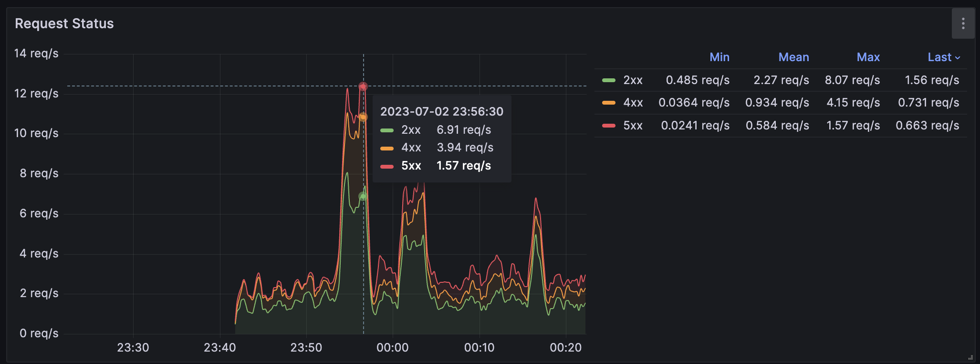Click the 4xx mean value 0.934 req/s
Viewport: 980px width, 364px height.
(x=777, y=103)
